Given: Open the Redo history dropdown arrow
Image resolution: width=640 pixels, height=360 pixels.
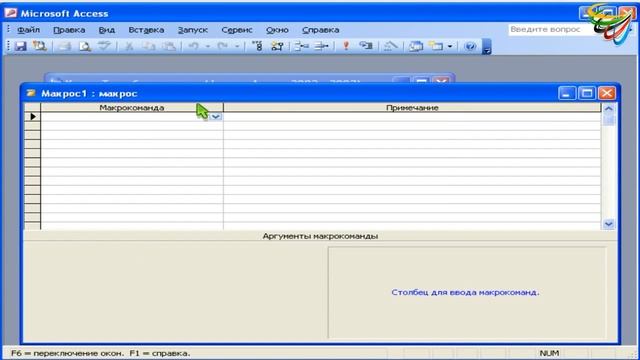Looking at the screenshot, I should (x=237, y=46).
